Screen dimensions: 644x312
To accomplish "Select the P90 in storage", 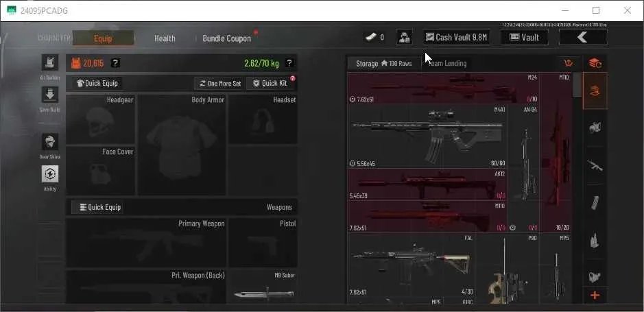I will tap(508, 269).
